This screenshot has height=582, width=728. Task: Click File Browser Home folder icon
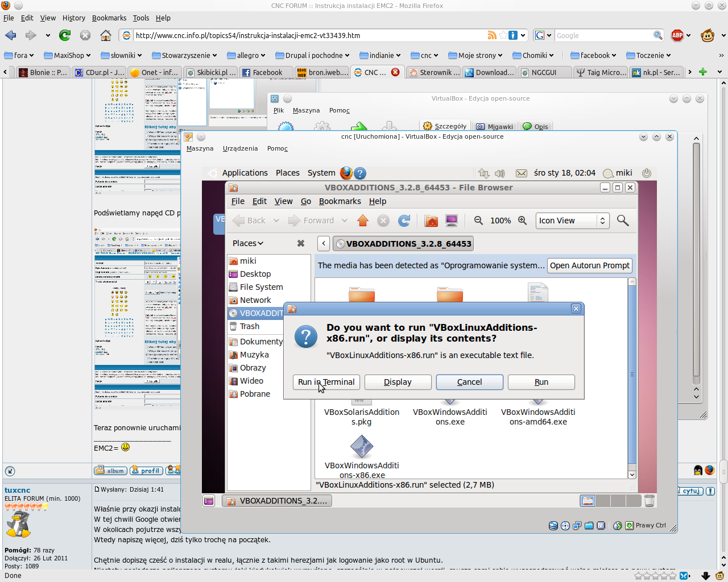pos(431,221)
